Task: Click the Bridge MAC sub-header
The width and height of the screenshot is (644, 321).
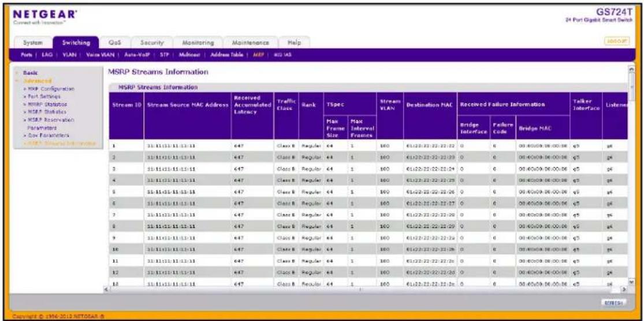Action: click(x=542, y=128)
